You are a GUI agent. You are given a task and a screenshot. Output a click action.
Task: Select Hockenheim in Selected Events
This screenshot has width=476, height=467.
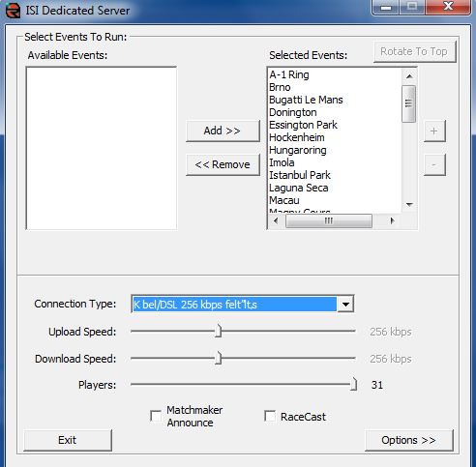(297, 137)
